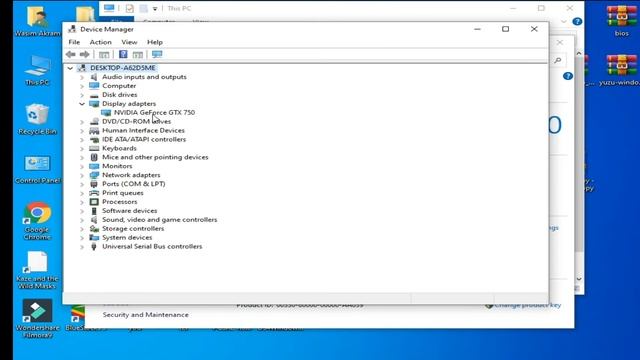
Task: Click the Properties toolbar icon
Action: pyautogui.click(x=138, y=55)
